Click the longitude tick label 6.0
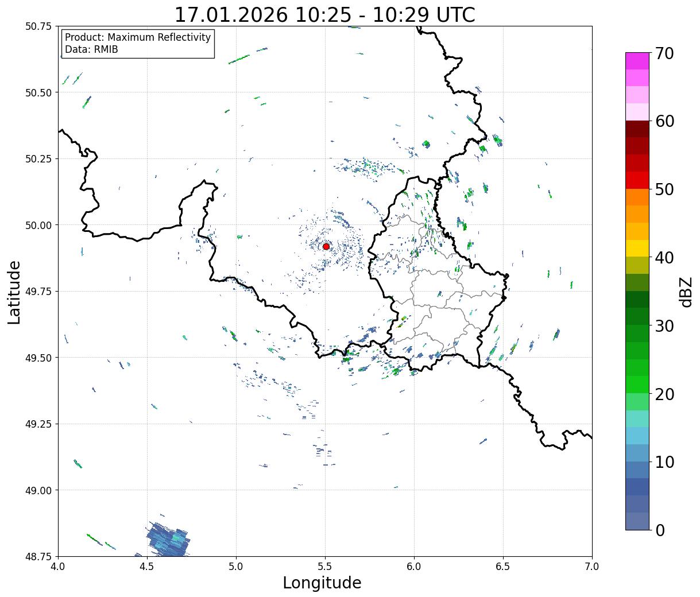This screenshot has width=700, height=597. tap(414, 567)
